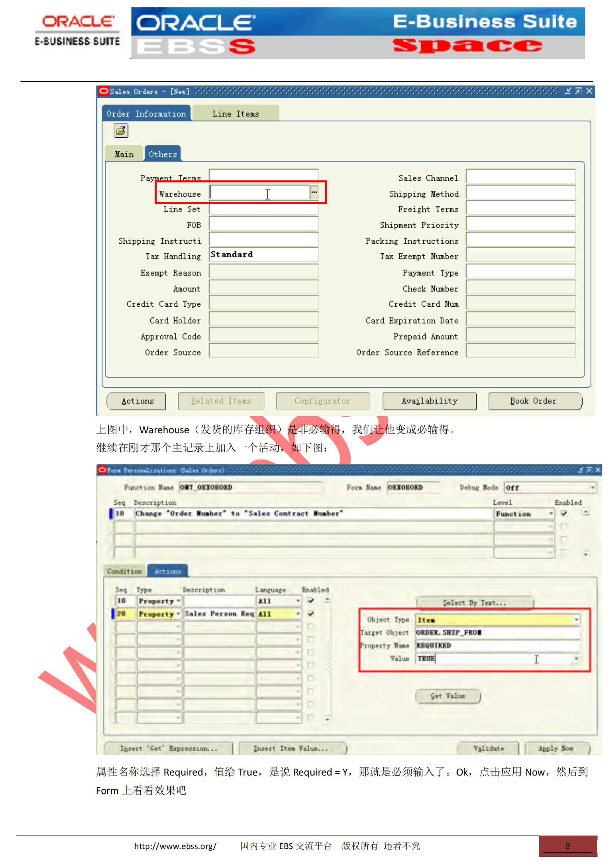Open the Warehouse list of values button
The image size is (613, 868).
(314, 192)
